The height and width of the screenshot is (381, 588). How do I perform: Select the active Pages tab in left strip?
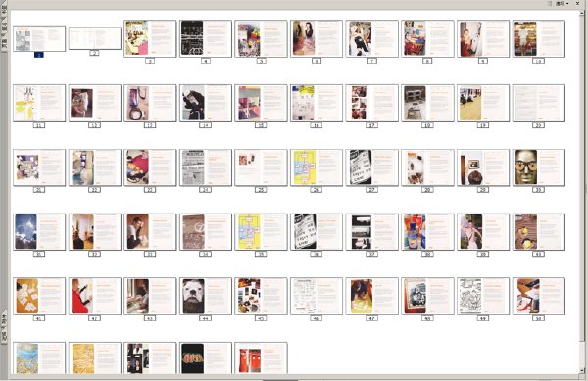(5, 44)
